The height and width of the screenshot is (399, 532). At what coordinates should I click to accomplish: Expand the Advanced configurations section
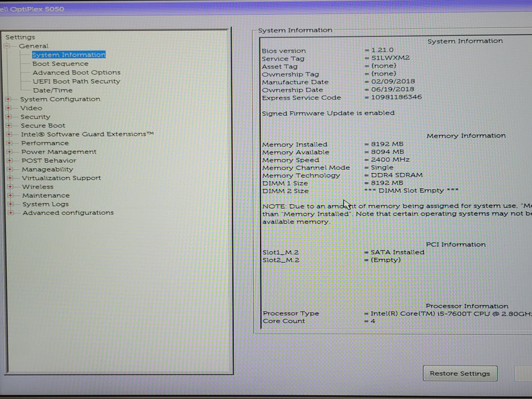click(x=10, y=213)
